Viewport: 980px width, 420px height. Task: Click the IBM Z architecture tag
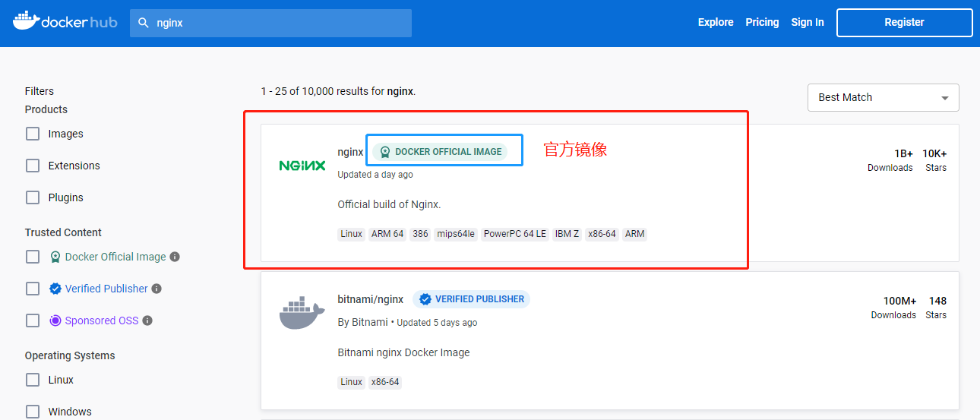[x=567, y=234]
